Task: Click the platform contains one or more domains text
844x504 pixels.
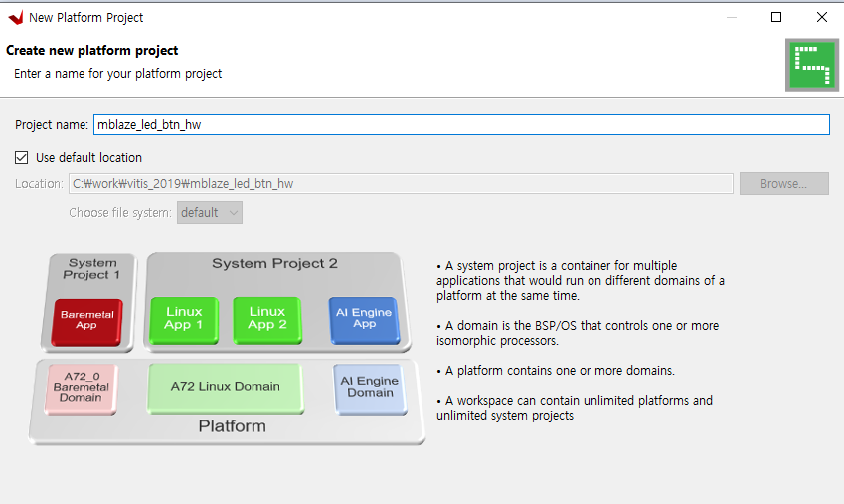Action: pyautogui.click(x=556, y=371)
